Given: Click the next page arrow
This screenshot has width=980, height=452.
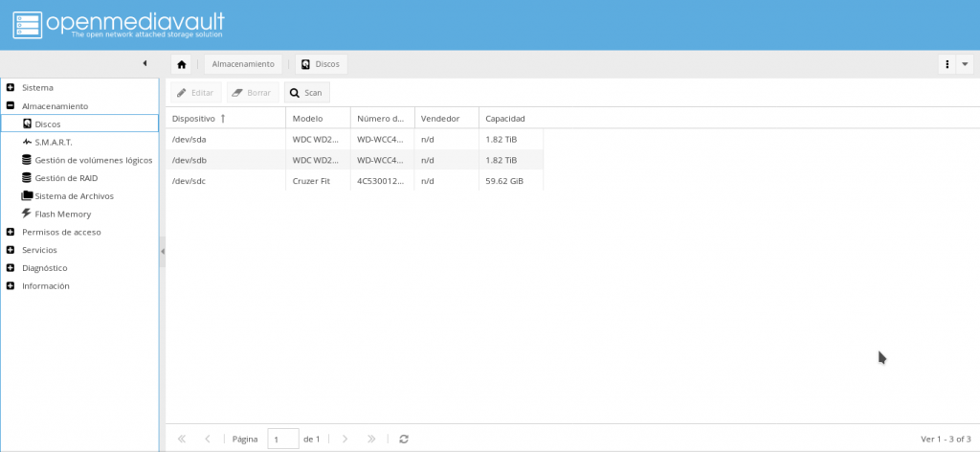Looking at the screenshot, I should (345, 439).
